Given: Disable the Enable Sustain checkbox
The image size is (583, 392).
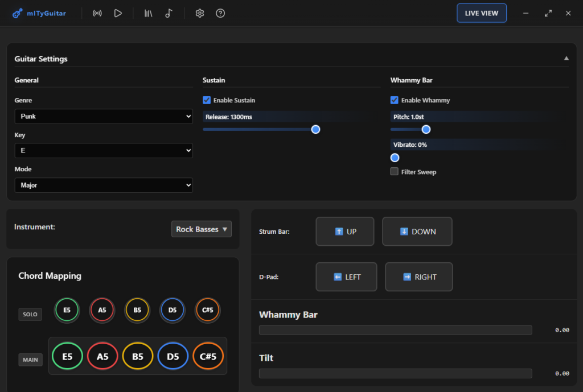Looking at the screenshot, I should [207, 100].
